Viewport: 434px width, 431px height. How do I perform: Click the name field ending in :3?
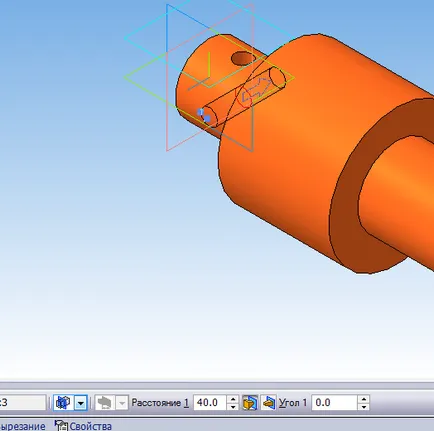coord(22,403)
